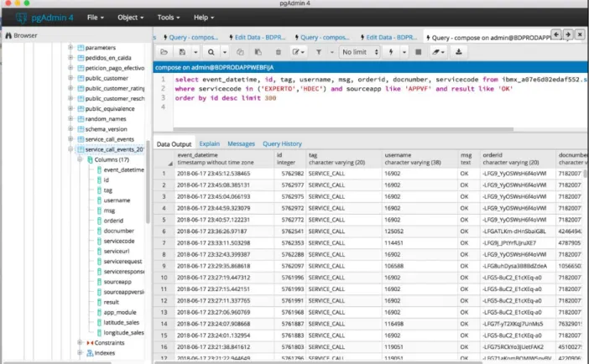Viewport: 589px width, 364px height.
Task: Click the event_datetime column header
Action: pyautogui.click(x=225, y=159)
